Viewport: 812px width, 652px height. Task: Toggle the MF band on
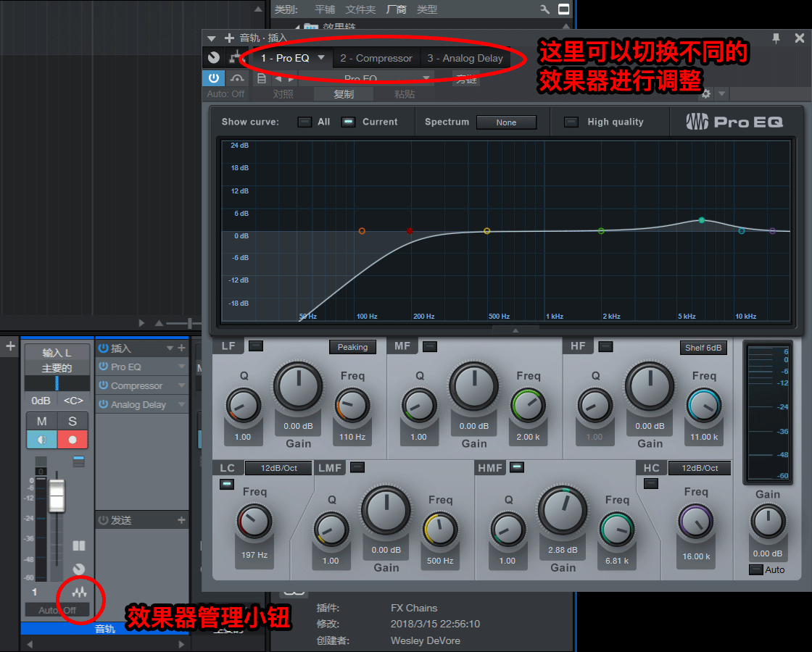(430, 346)
